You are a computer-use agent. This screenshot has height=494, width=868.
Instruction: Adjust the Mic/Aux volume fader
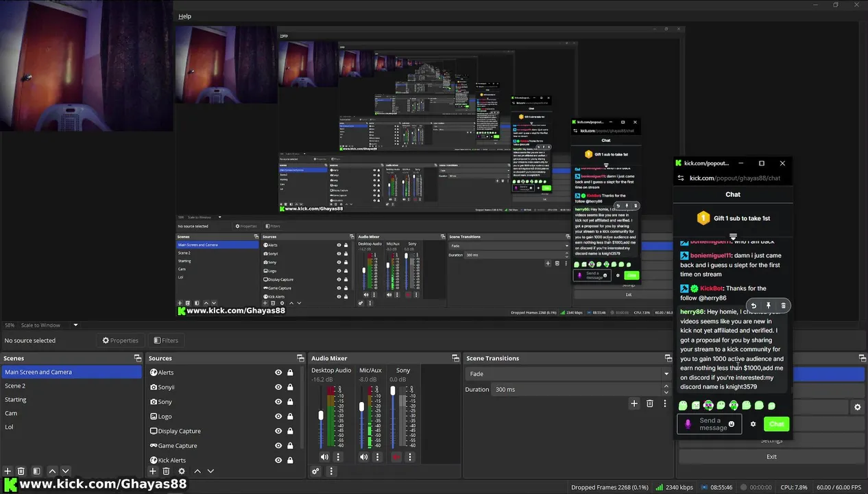[361, 407]
